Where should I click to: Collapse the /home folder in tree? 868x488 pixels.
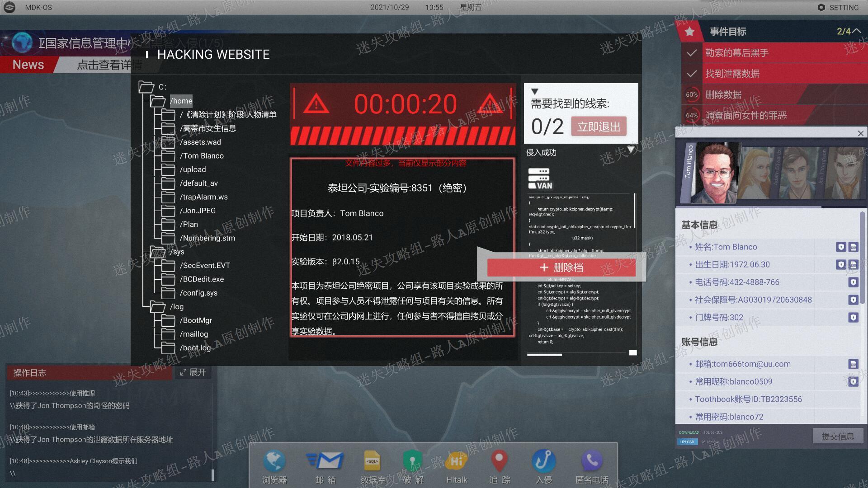(157, 101)
